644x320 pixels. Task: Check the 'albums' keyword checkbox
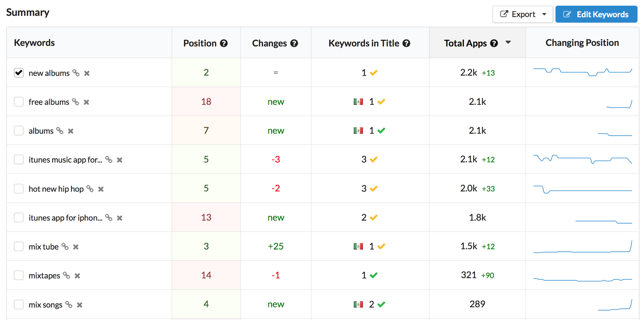point(19,131)
